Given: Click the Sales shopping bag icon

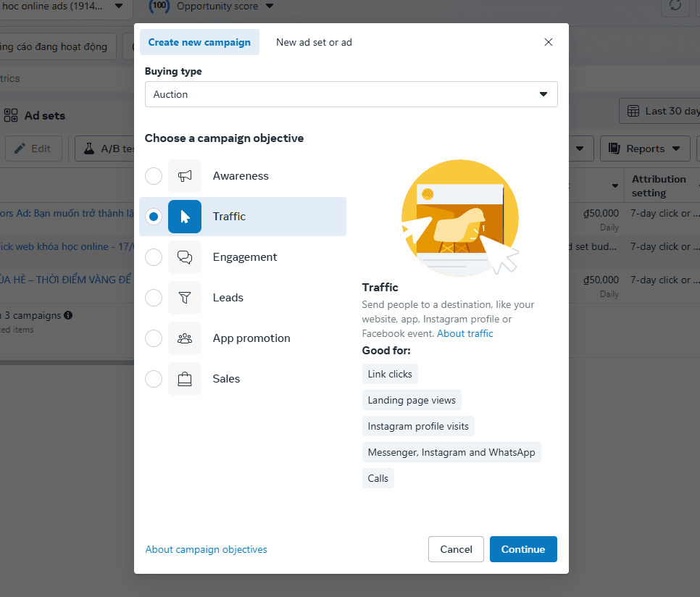Looking at the screenshot, I should click(x=185, y=379).
